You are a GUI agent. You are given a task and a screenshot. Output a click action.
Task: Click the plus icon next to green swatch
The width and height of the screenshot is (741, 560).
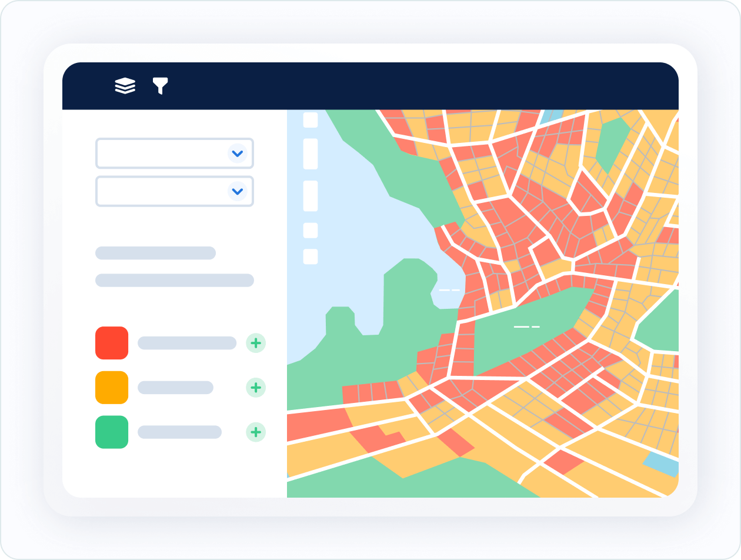point(256,432)
